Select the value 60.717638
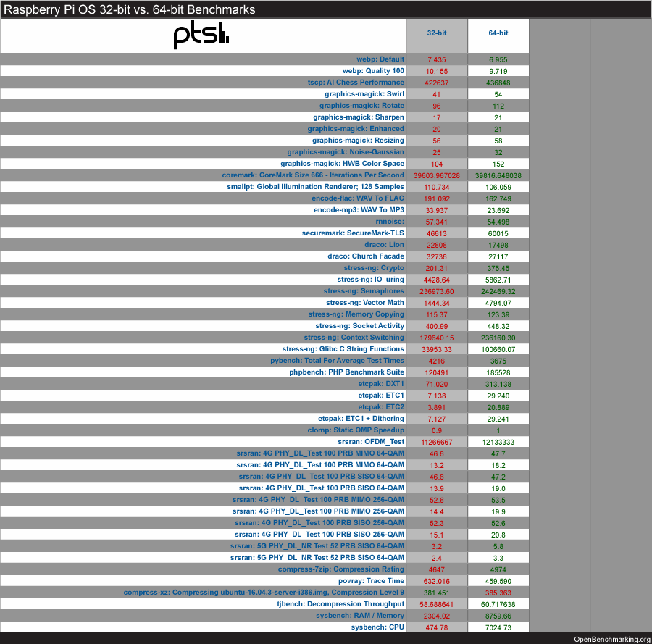Image resolution: width=652 pixels, height=644 pixels. [x=498, y=604]
